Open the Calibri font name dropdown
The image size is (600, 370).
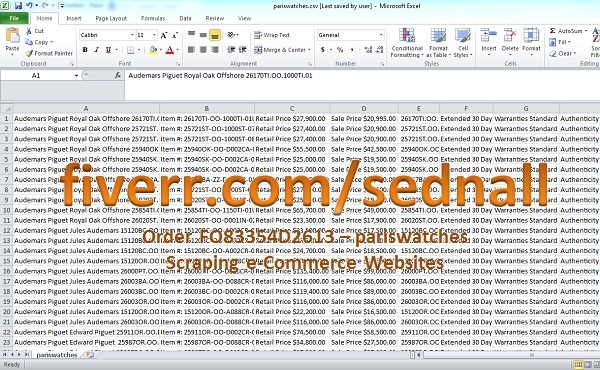(x=132, y=35)
